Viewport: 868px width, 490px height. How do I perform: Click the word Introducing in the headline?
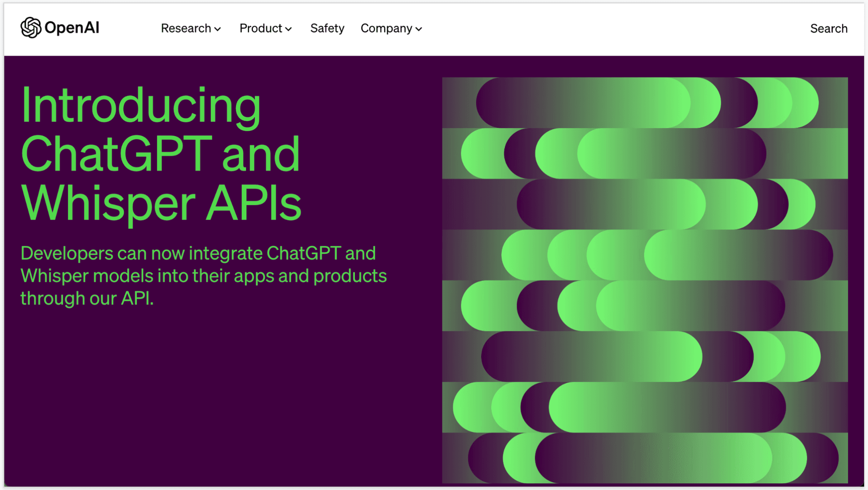pos(141,105)
